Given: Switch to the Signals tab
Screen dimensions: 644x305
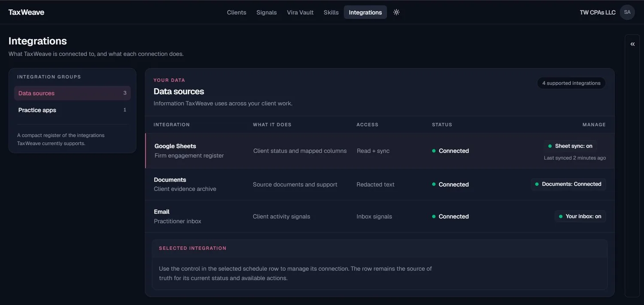Looking at the screenshot, I should tap(267, 12).
